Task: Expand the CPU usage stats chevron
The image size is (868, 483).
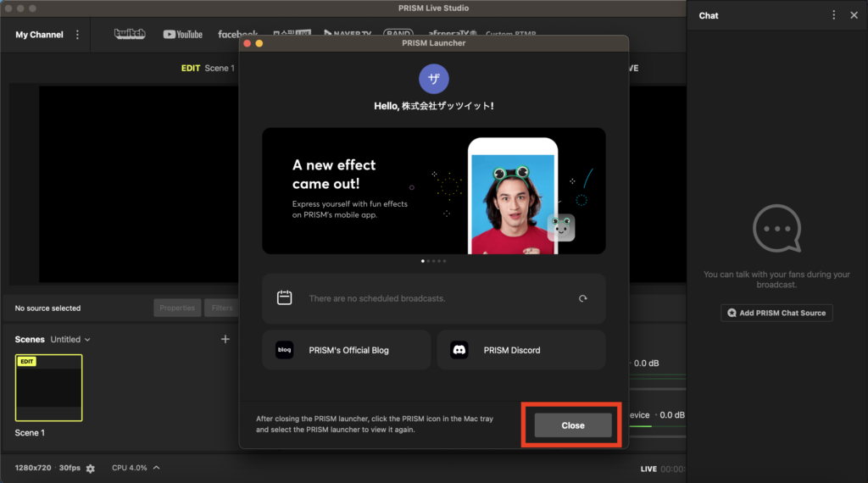Action: coord(157,468)
